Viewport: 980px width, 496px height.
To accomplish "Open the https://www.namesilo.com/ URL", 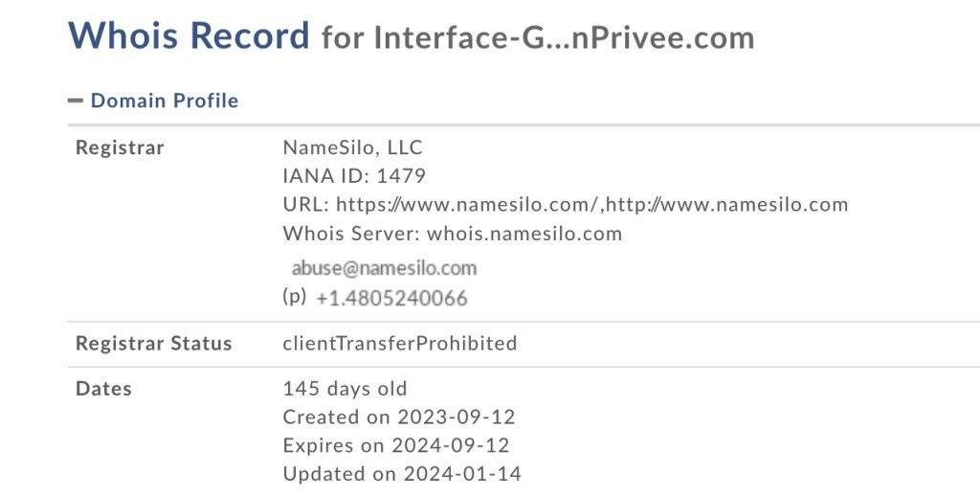I will [x=467, y=205].
